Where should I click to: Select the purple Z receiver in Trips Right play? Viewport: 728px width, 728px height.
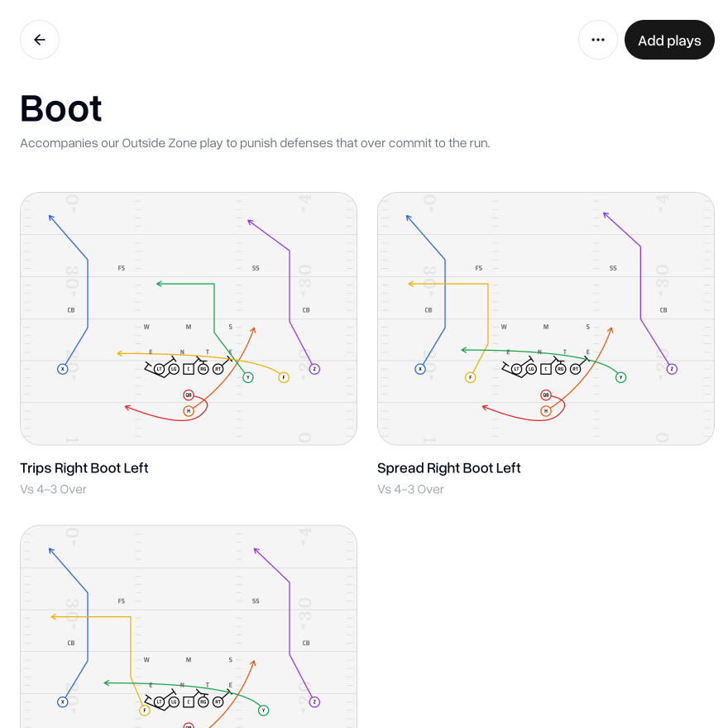click(314, 369)
